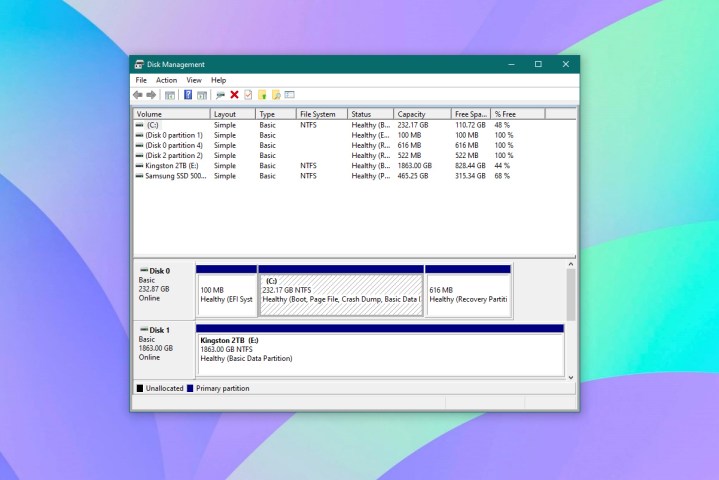
Task: Click the blue Primary partition legend swatch
Action: 190,388
